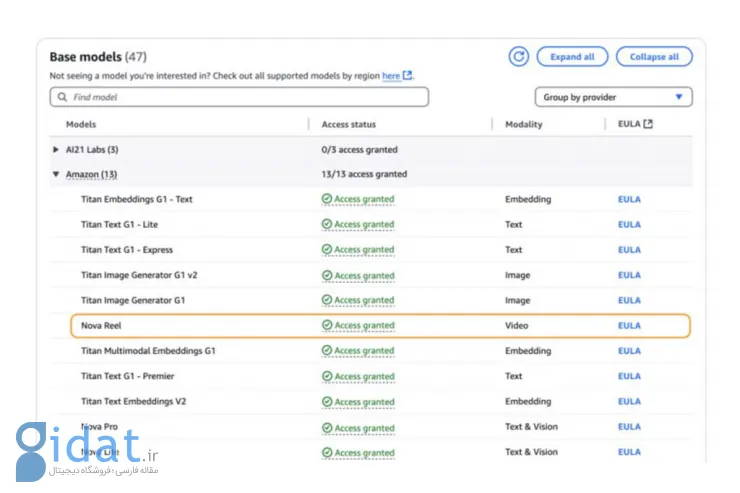The image size is (740, 493).
Task: Click the Models column header
Action: point(81,124)
